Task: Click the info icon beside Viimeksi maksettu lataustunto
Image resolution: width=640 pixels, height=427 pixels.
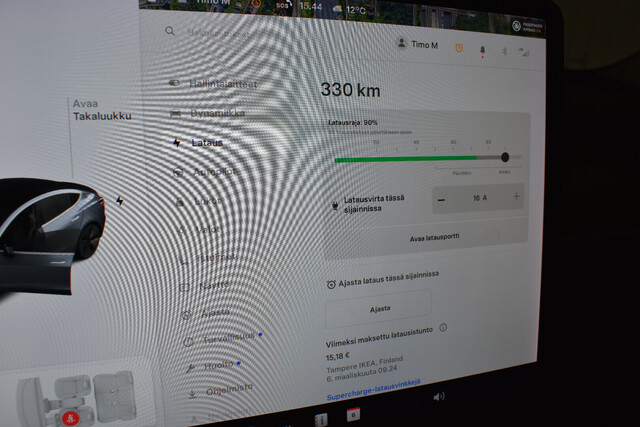Action: click(x=443, y=327)
